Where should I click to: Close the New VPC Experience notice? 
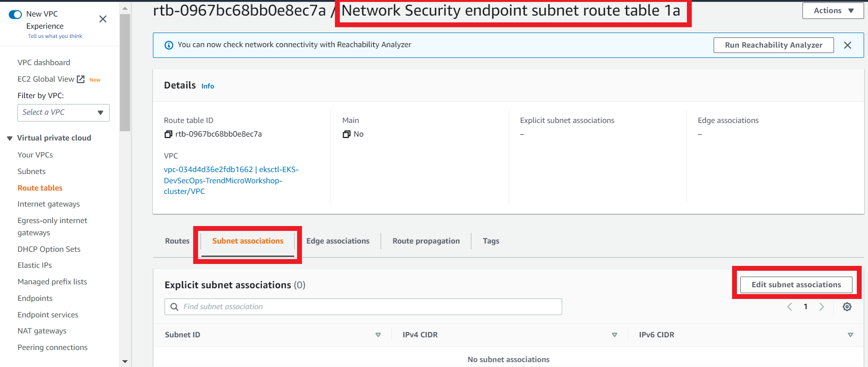(x=103, y=19)
